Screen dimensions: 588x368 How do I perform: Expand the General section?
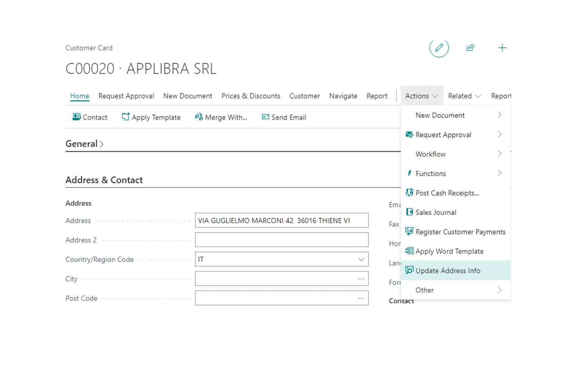click(85, 144)
